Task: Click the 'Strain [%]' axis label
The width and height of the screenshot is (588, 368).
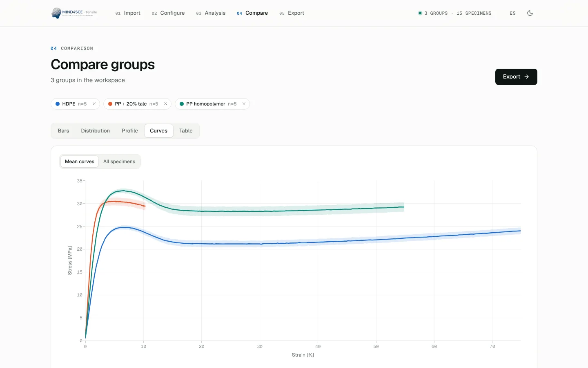Action: coord(303,355)
